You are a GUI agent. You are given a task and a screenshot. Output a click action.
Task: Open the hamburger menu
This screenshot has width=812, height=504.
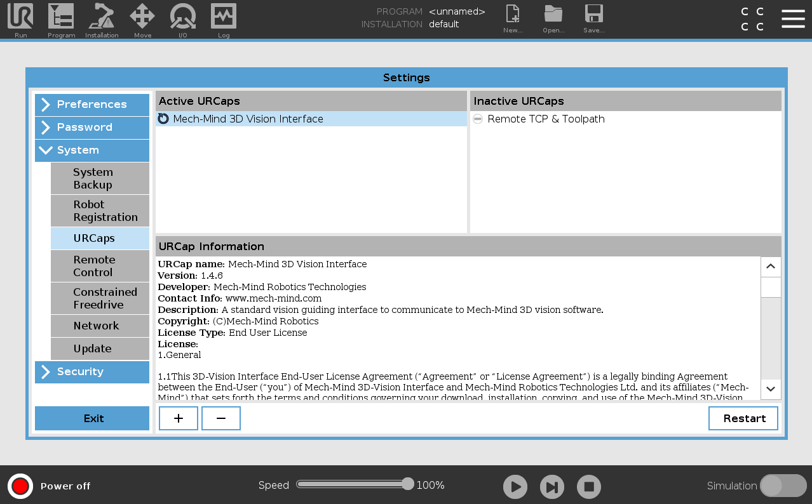coord(793,18)
